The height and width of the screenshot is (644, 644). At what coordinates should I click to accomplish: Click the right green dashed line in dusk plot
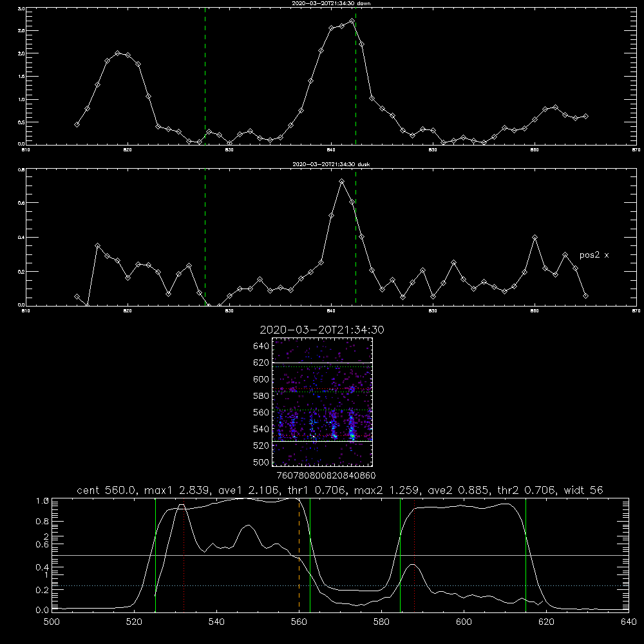point(355,238)
